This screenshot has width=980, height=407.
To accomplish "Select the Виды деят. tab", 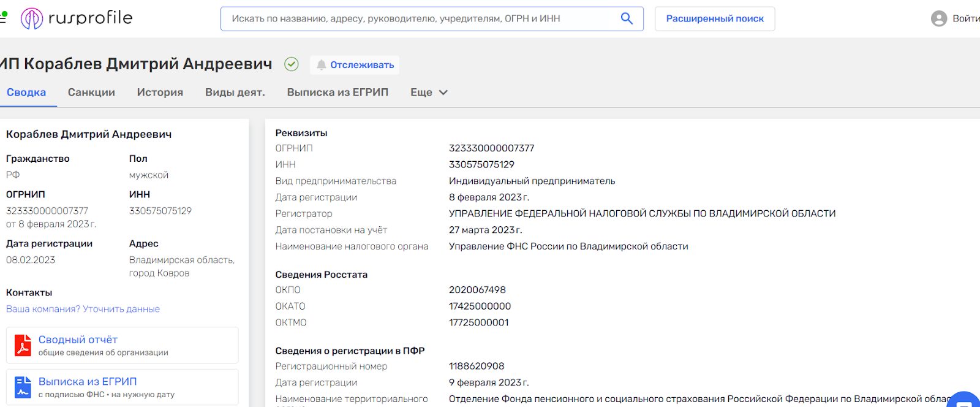I will [x=235, y=93].
